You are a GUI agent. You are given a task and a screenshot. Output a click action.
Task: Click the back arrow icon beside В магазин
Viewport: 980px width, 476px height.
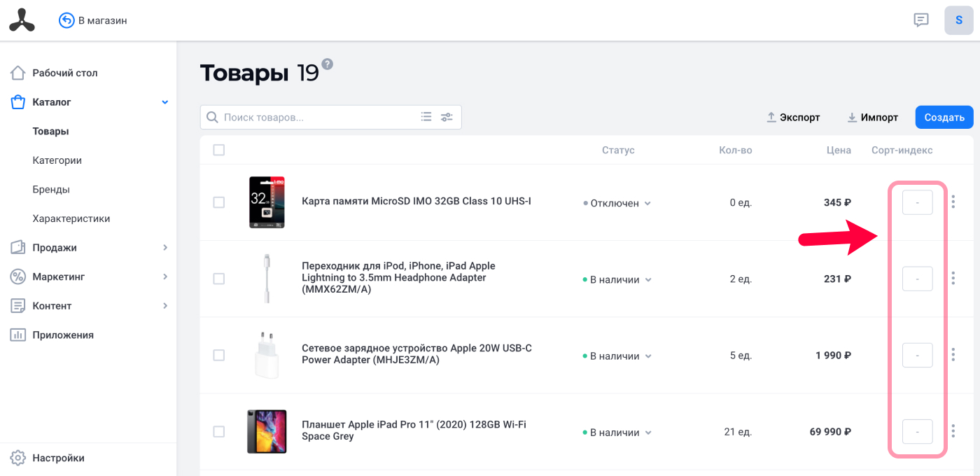[x=66, y=20]
